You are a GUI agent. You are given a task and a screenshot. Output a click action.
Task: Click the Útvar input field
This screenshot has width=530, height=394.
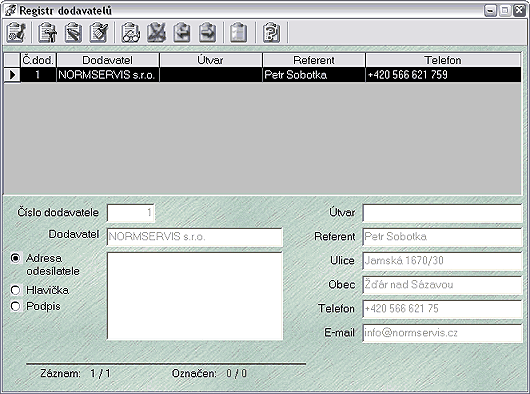[442, 213]
